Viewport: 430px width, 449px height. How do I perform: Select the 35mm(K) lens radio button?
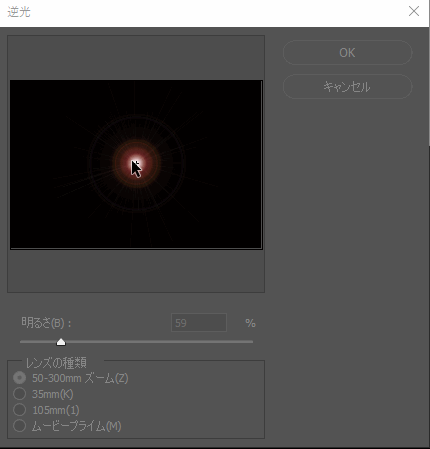pos(19,394)
